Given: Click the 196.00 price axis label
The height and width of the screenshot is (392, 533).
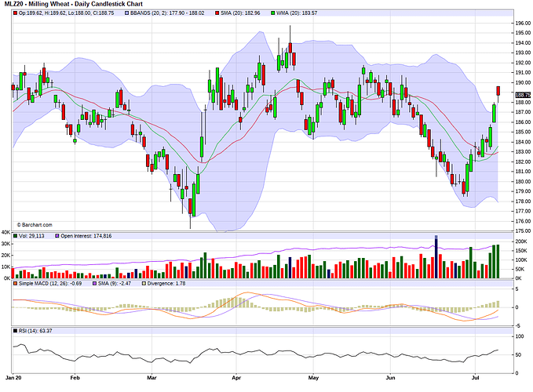Looking at the screenshot, I should coord(522,23).
